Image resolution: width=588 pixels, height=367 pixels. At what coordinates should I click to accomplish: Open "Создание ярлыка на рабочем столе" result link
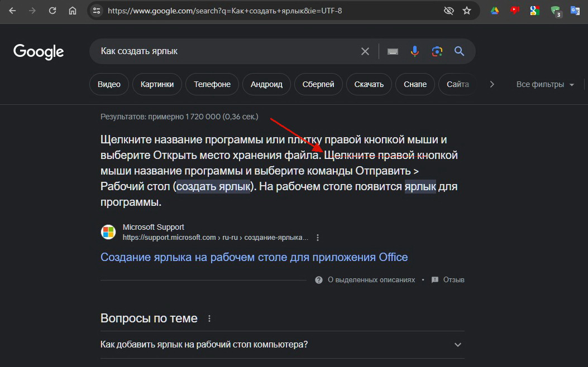click(254, 257)
